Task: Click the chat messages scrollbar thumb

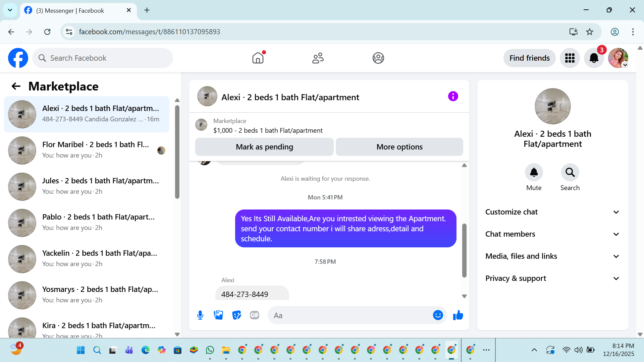Action: pyautogui.click(x=464, y=250)
